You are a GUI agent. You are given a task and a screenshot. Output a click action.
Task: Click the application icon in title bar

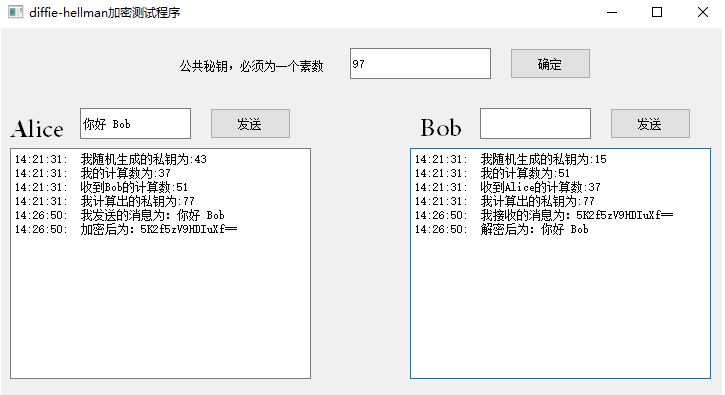pyautogui.click(x=15, y=12)
